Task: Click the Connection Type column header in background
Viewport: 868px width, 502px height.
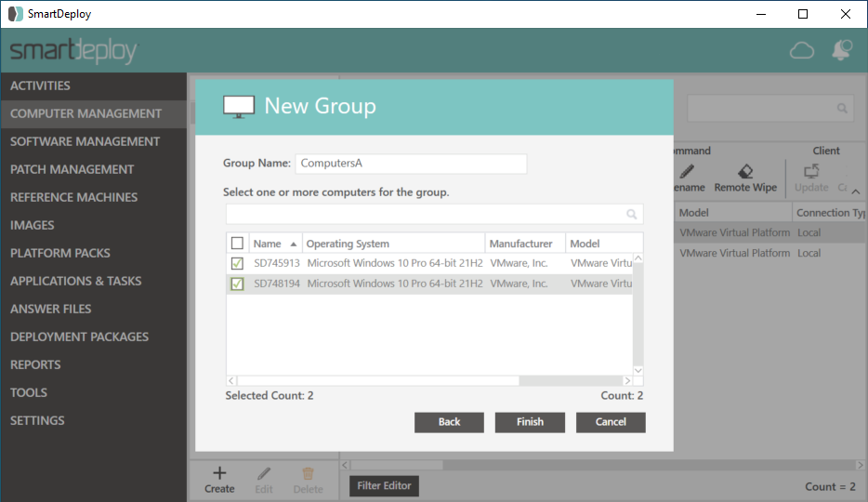Action: point(830,213)
